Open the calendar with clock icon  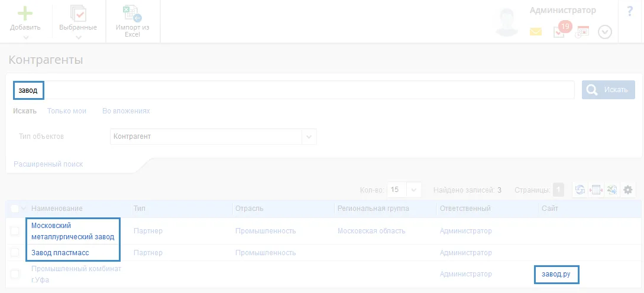581,31
